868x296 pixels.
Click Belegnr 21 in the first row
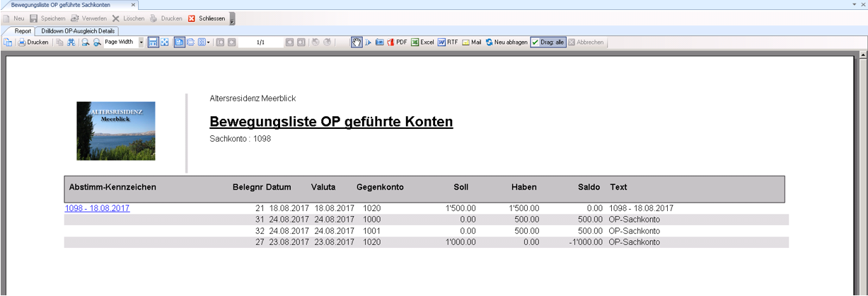(x=259, y=208)
